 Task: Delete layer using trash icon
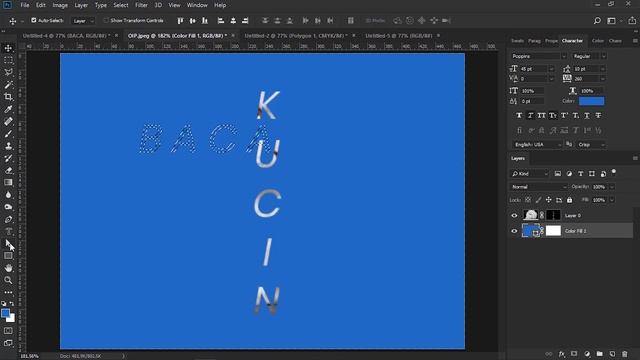click(624, 354)
